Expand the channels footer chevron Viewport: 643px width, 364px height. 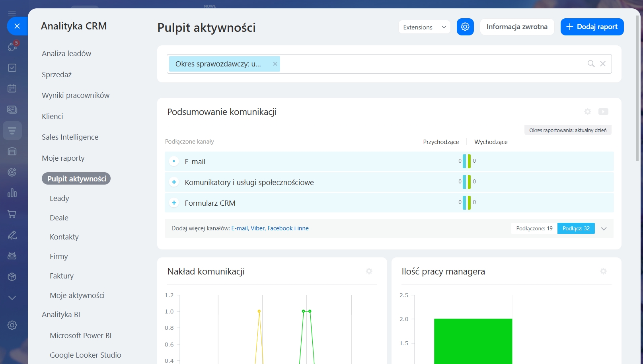pos(604,229)
